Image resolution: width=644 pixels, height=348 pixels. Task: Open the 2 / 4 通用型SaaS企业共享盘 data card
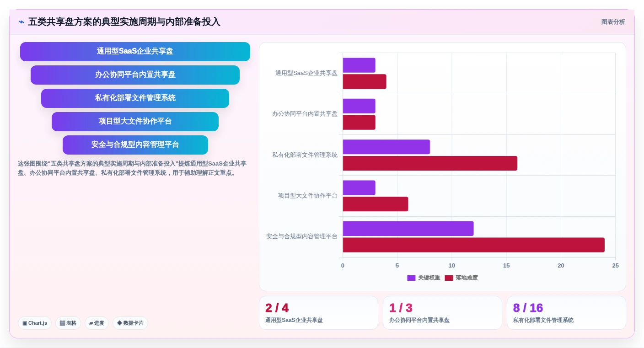click(x=318, y=313)
